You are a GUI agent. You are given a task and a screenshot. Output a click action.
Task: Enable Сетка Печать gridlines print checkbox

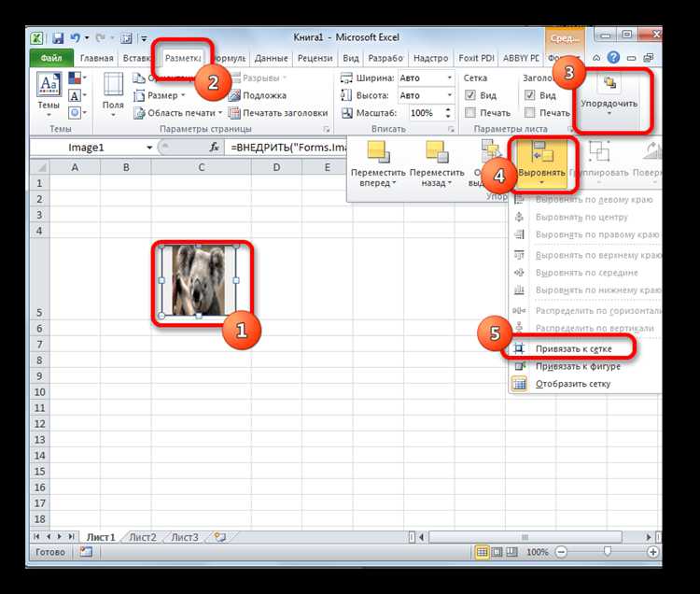[x=470, y=113]
